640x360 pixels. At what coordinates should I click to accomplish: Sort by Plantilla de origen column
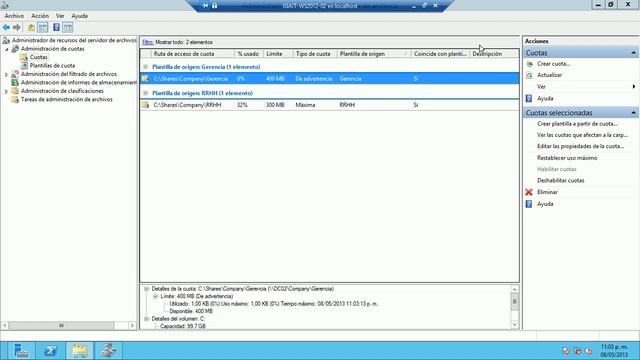(373, 54)
